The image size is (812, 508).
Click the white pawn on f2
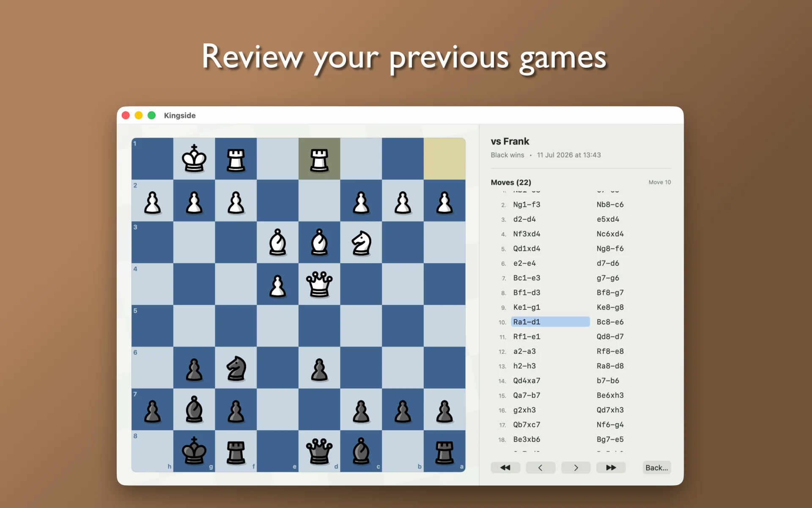236,202
